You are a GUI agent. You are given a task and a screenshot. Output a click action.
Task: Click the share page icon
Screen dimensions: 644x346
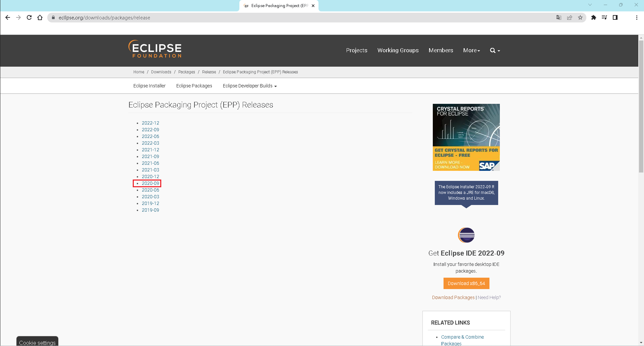click(570, 17)
